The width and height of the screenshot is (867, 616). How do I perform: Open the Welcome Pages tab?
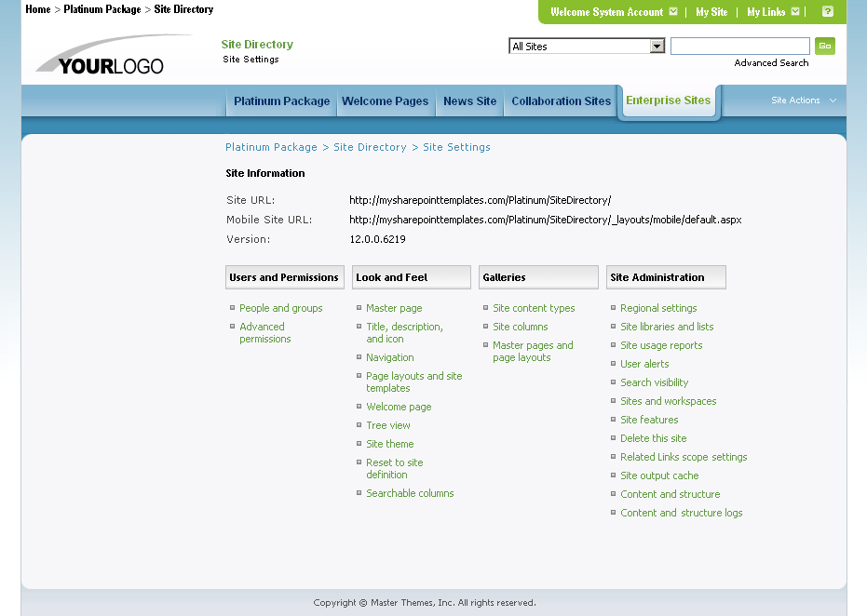[x=386, y=101]
